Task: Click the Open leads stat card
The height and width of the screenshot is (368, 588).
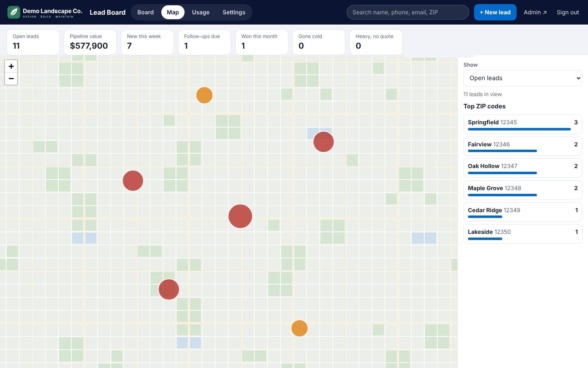Action: click(33, 42)
